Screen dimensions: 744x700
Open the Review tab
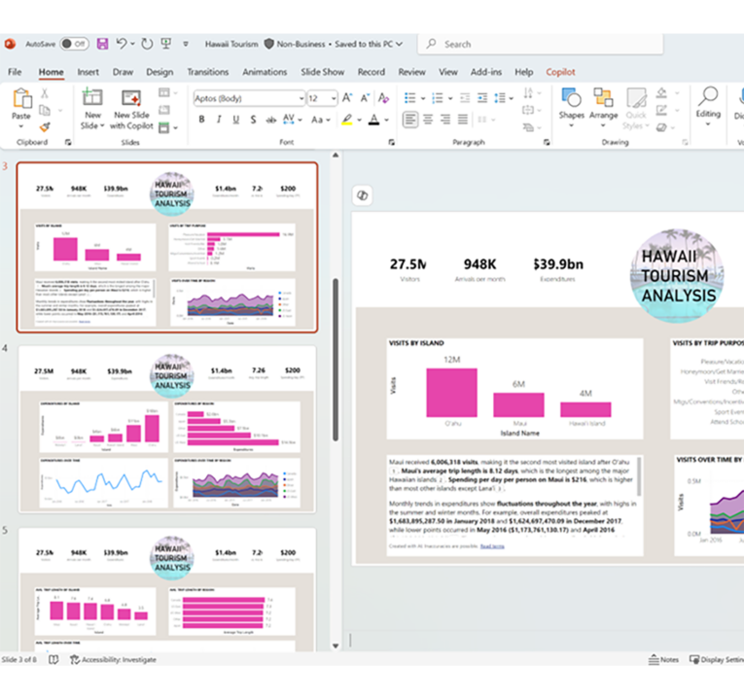click(x=411, y=72)
